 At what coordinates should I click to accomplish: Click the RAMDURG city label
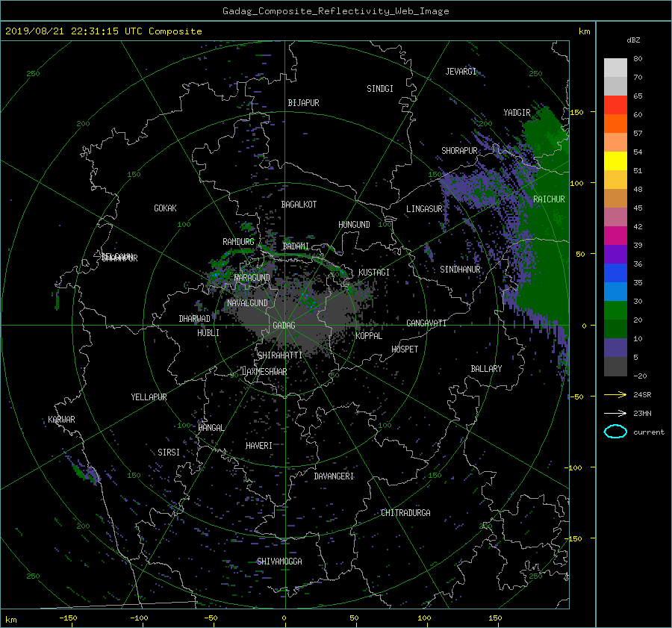coord(238,242)
